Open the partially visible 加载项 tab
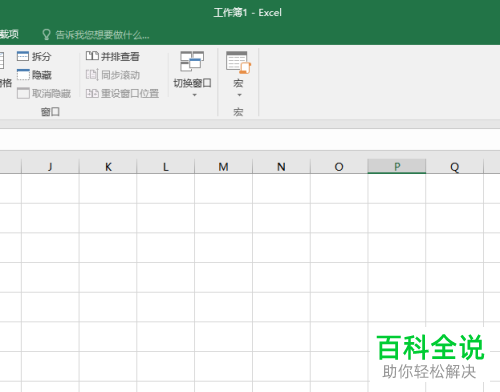Viewport: 500px width, 392px height. 9,34
